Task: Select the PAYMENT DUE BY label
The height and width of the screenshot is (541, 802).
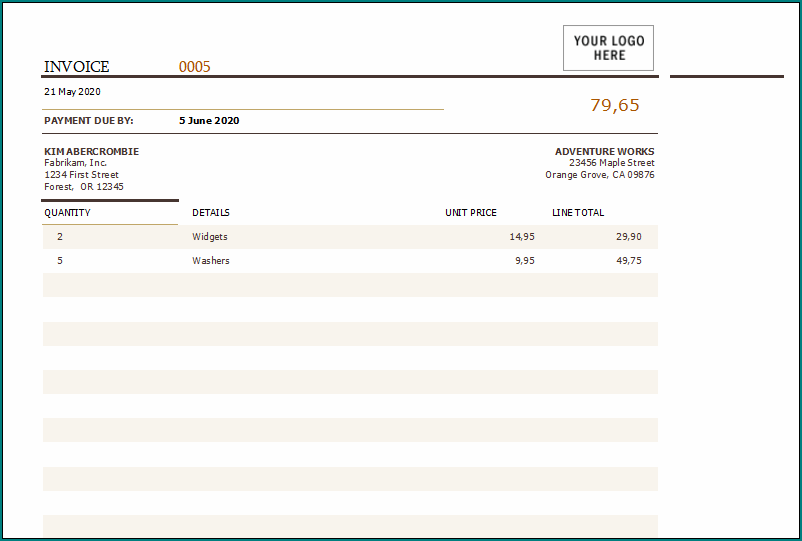Action: pyautogui.click(x=88, y=121)
